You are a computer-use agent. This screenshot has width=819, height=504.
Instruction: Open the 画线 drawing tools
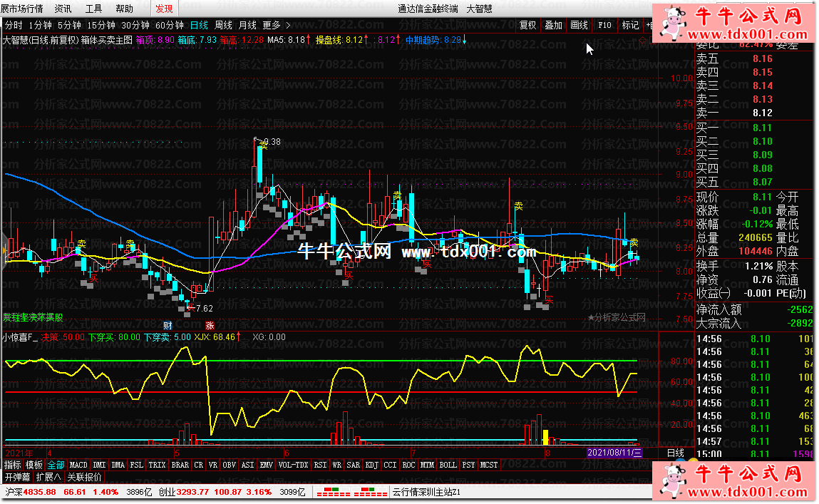[579, 25]
